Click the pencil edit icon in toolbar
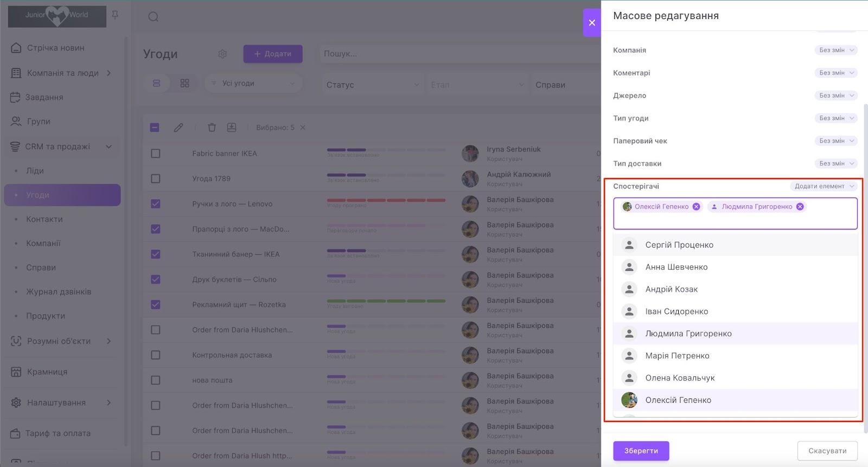This screenshot has width=868, height=467. [x=178, y=128]
